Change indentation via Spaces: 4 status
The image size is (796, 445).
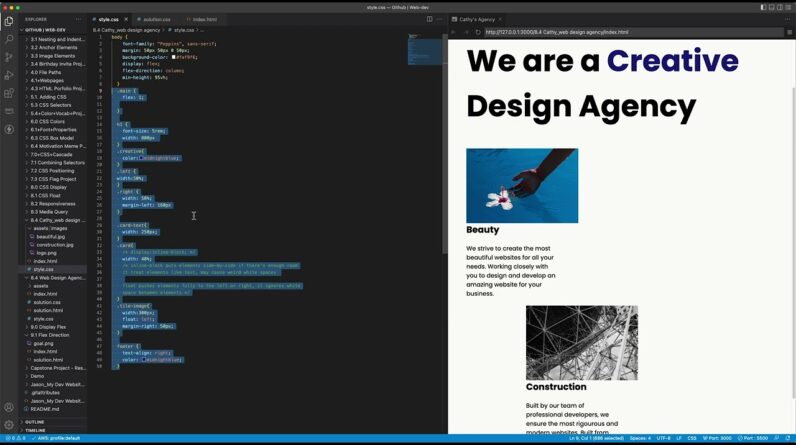640,438
